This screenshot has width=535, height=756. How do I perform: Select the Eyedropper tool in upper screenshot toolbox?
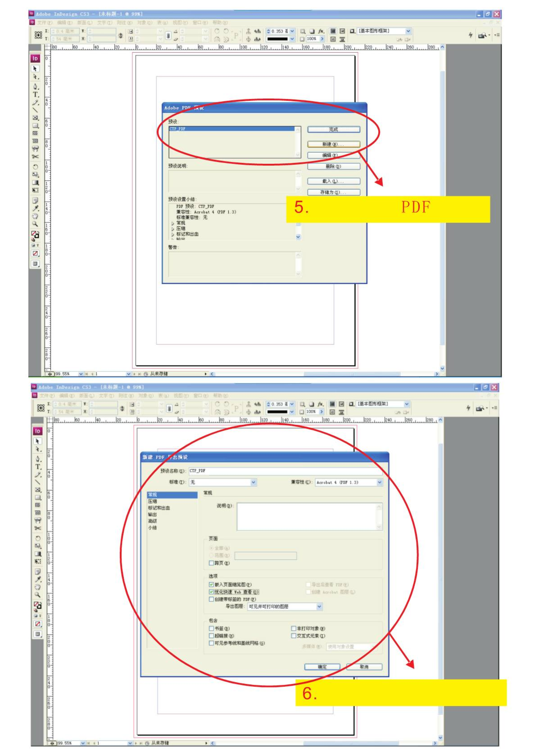[35, 208]
